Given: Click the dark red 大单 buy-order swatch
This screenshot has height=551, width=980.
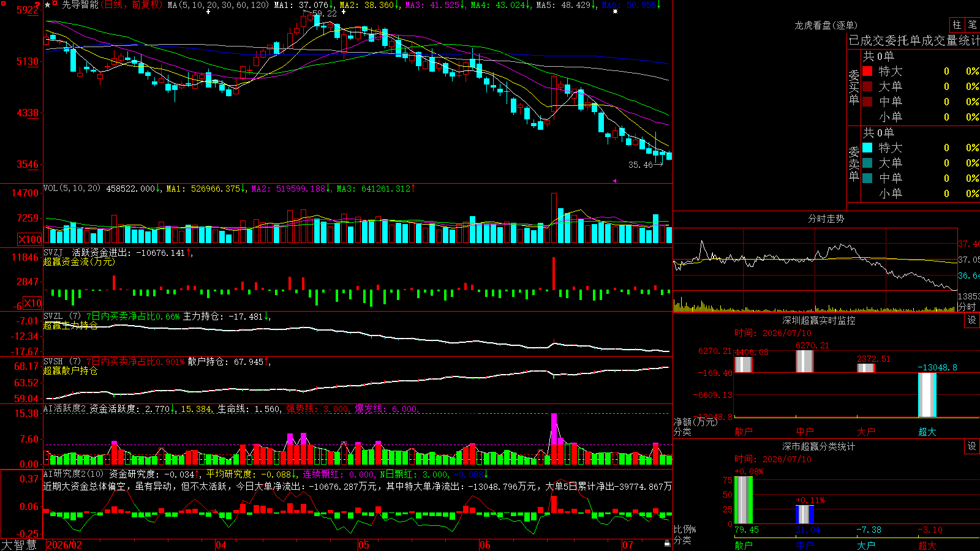Looking at the screenshot, I should pyautogui.click(x=867, y=86).
